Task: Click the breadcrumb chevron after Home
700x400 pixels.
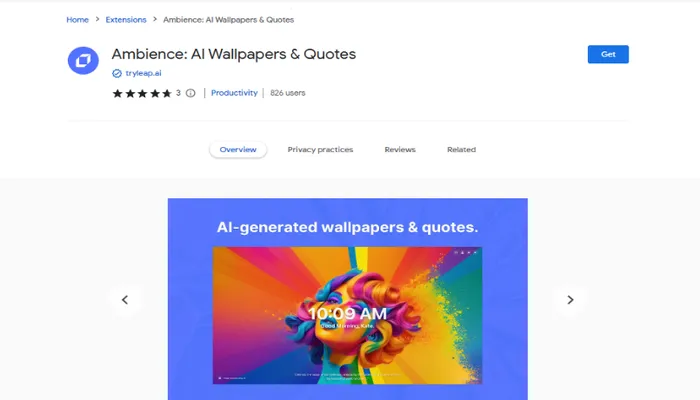Action: 97,19
